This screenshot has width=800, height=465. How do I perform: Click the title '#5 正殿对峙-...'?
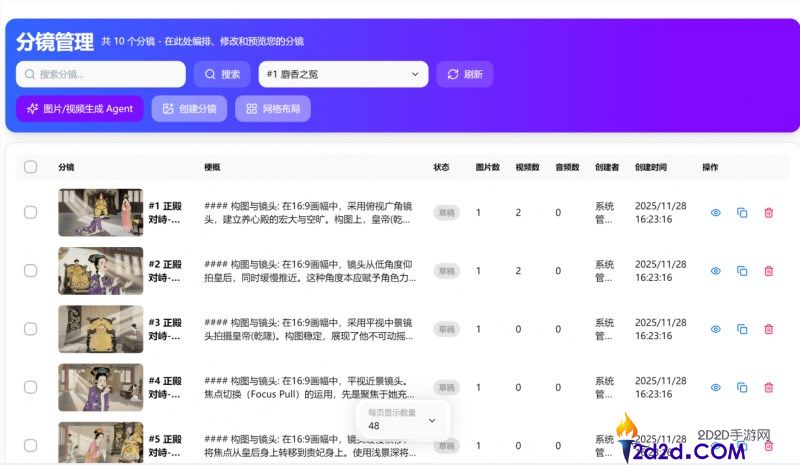165,446
